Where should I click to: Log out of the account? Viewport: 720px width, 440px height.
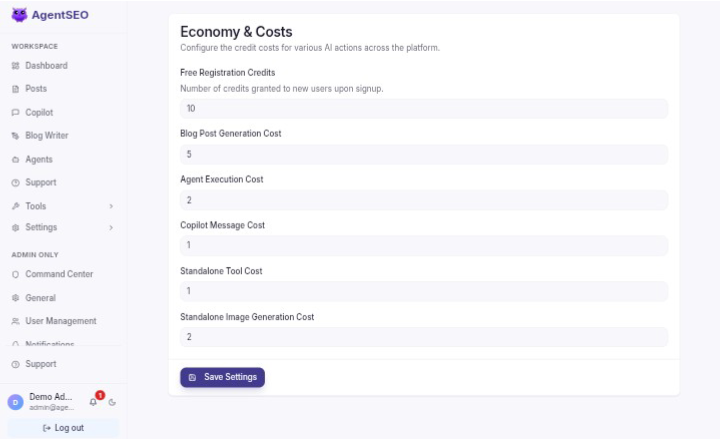click(63, 428)
